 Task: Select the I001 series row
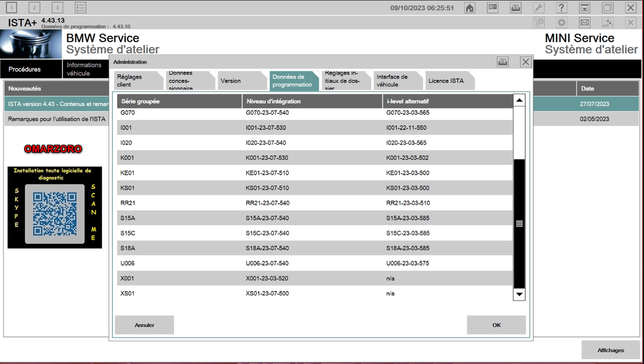point(315,127)
